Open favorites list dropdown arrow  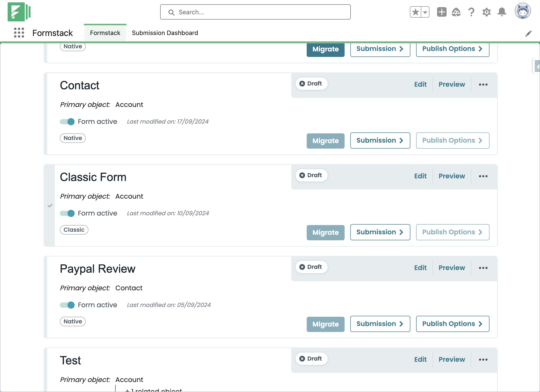pos(425,12)
